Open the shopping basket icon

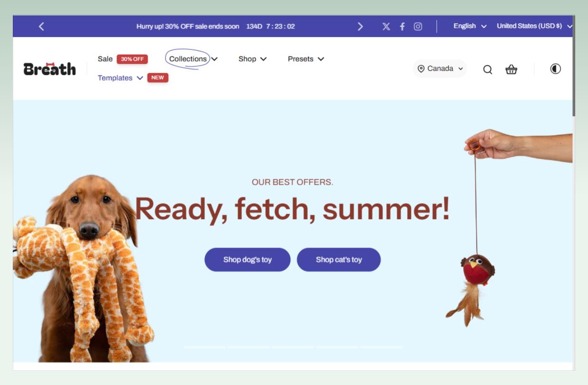[511, 69]
